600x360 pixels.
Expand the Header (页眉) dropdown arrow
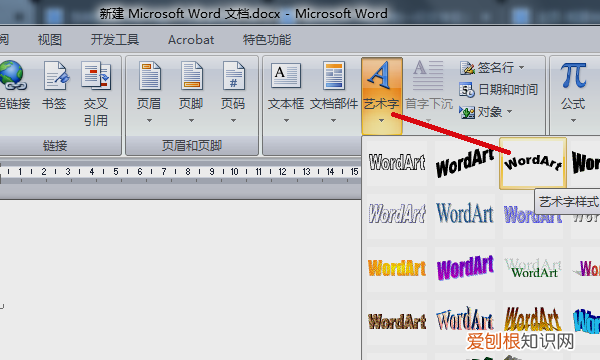click(149, 121)
